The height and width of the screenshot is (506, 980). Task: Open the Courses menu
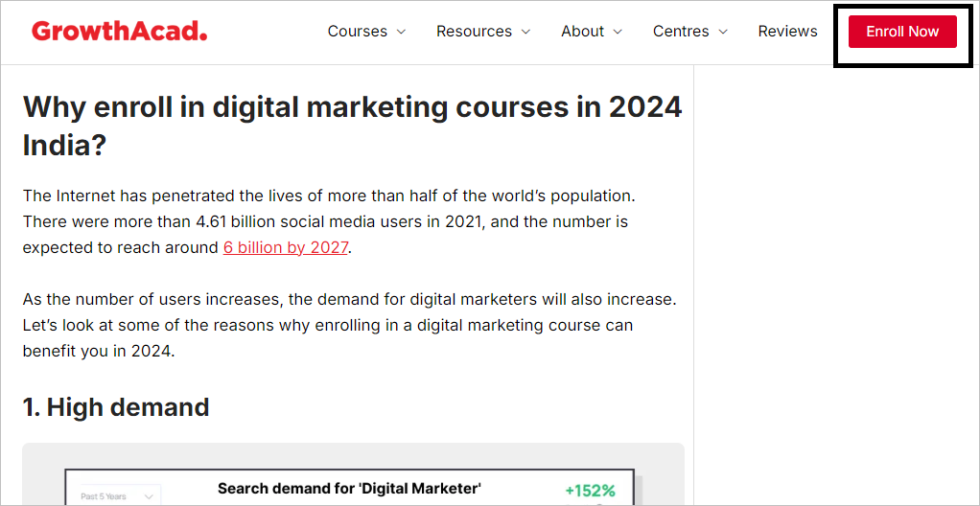[358, 32]
